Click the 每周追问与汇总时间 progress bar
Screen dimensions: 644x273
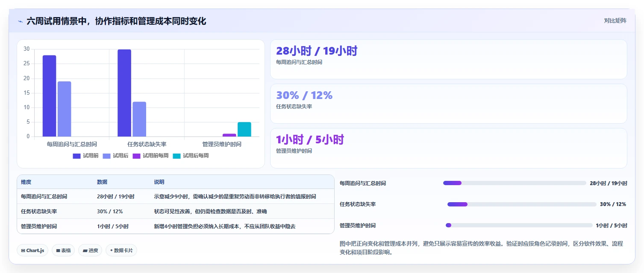coord(515,183)
